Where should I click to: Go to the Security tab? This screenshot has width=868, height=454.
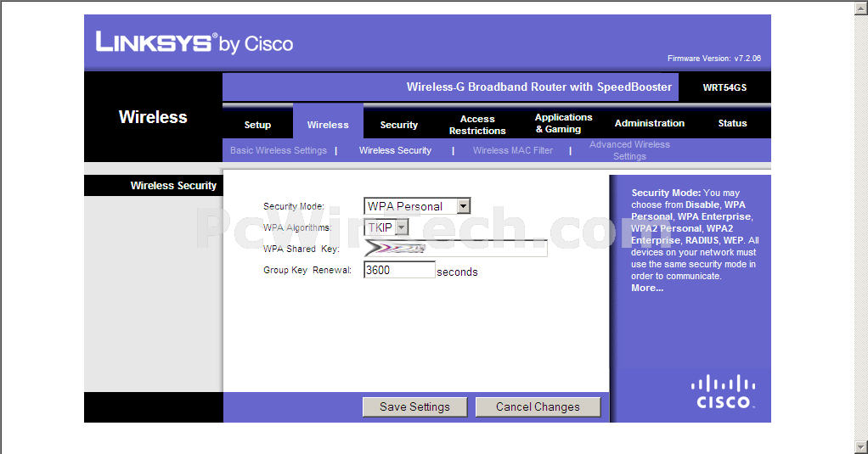(x=398, y=125)
